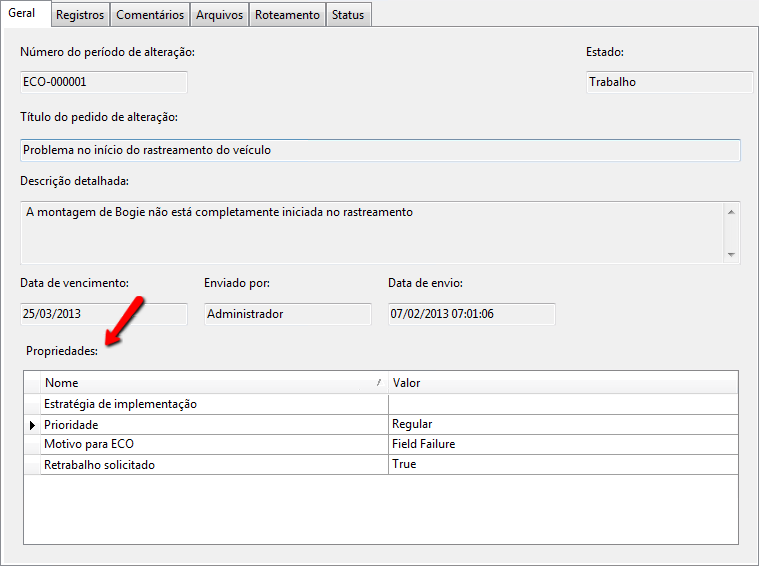Select the Prioridade property row
The height and width of the screenshot is (566, 759).
coord(381,425)
